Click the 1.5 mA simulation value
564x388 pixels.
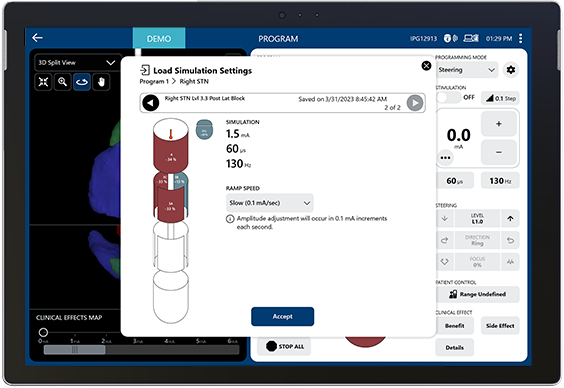(x=238, y=134)
